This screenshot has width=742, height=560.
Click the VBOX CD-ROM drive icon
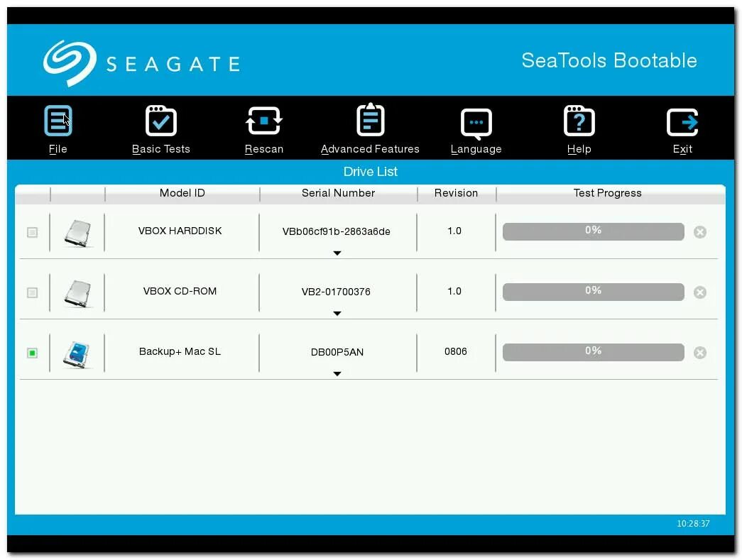(x=77, y=293)
